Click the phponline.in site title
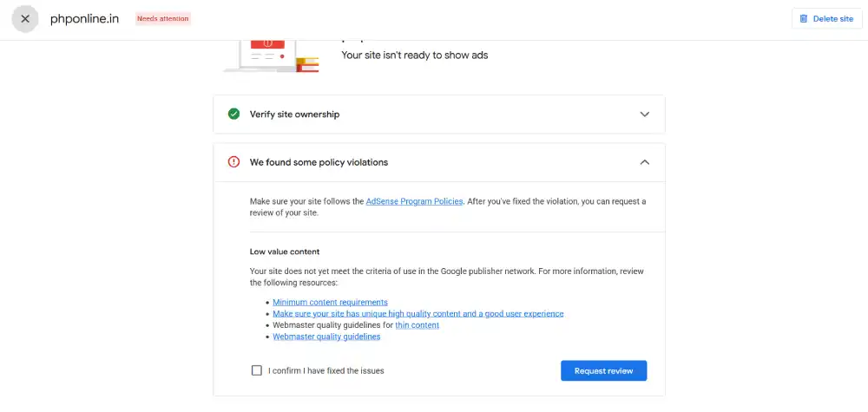Viewport: 868px width, 412px height. pyautogui.click(x=85, y=19)
